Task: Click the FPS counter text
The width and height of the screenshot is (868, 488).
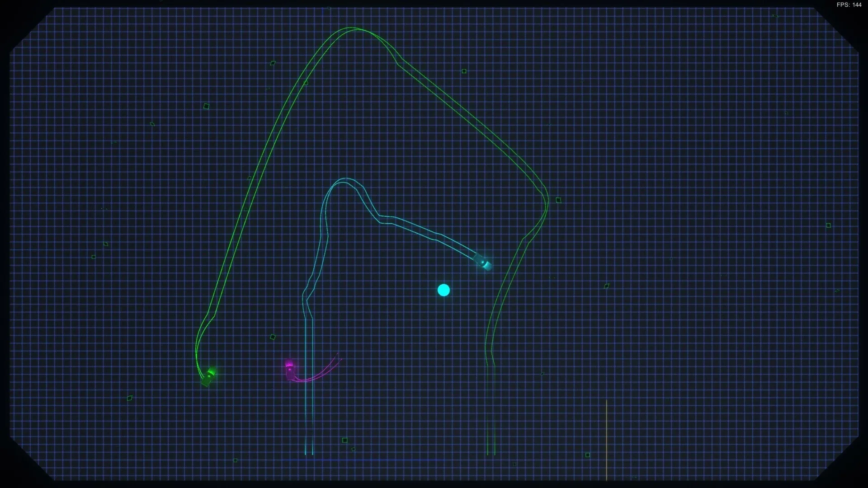Action: click(849, 5)
